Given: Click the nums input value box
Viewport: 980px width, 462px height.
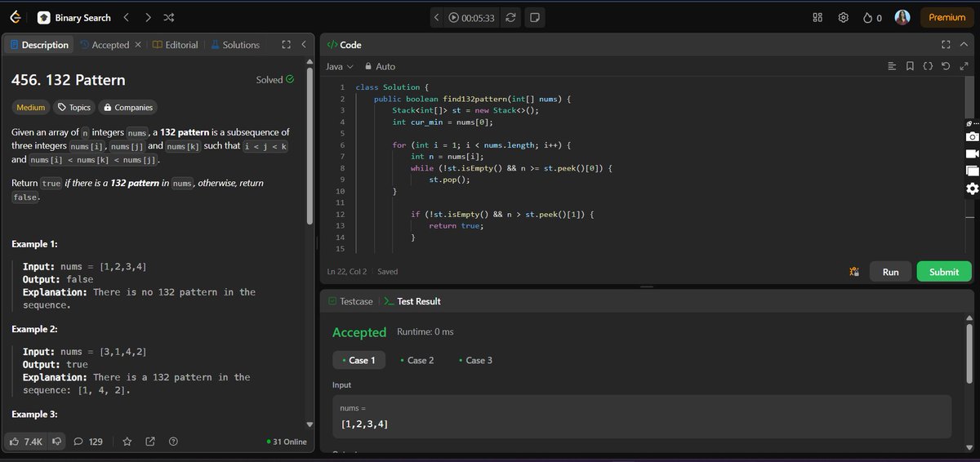Looking at the screenshot, I should (642, 416).
